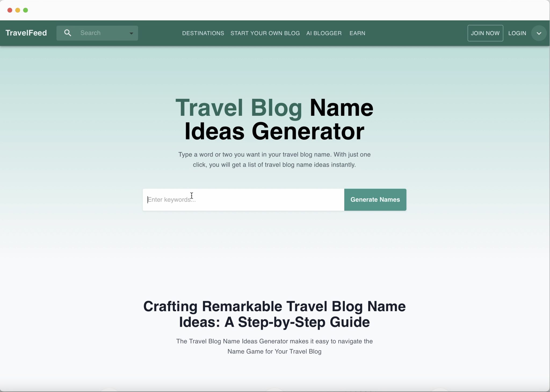Click the TravelFeed logo icon
The width and height of the screenshot is (550, 392).
26,33
